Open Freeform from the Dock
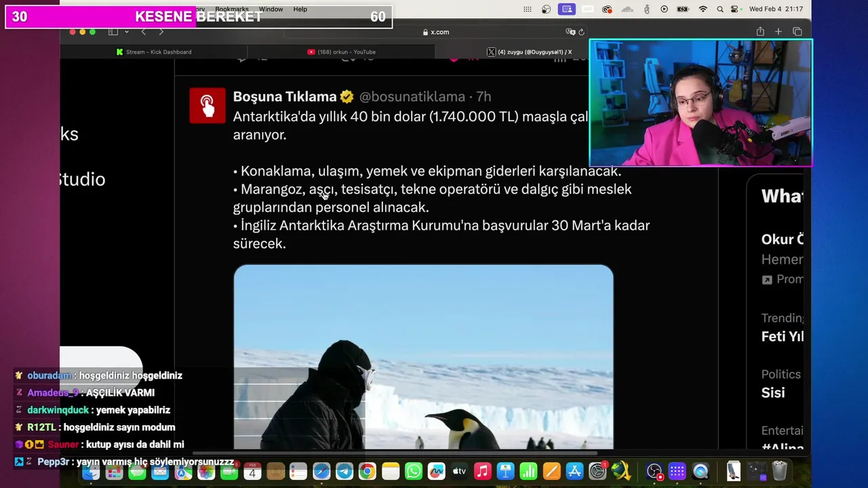The height and width of the screenshot is (488, 868). [437, 471]
